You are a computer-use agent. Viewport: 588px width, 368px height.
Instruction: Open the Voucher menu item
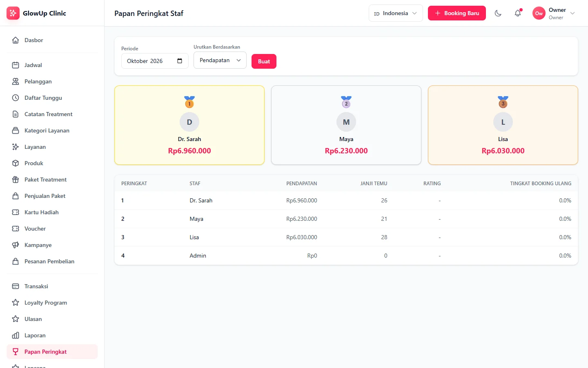(52, 229)
